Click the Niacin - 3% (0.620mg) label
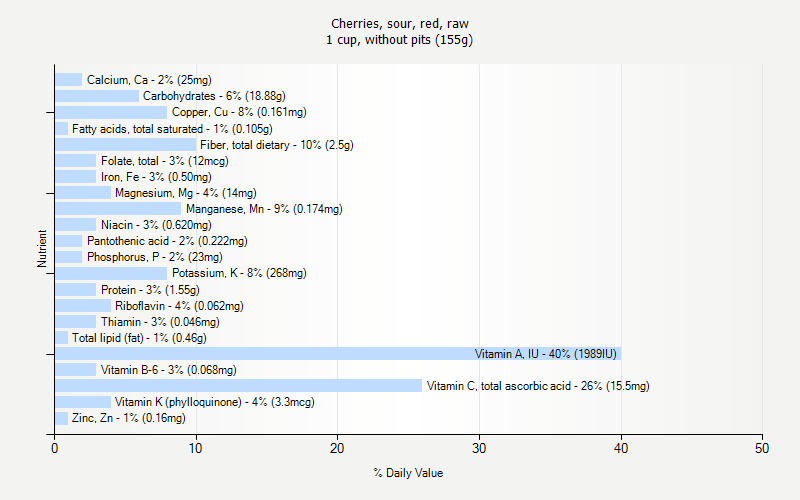Image resolution: width=800 pixels, height=500 pixels. [x=156, y=225]
